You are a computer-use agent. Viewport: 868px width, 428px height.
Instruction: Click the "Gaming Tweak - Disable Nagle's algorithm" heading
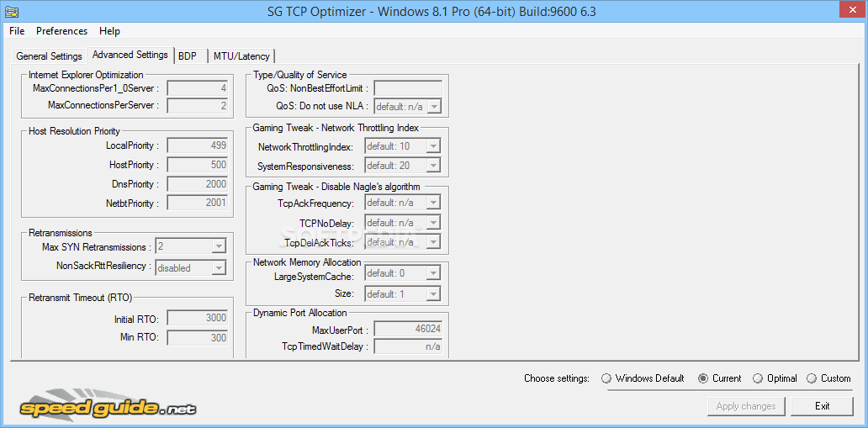[x=336, y=187]
